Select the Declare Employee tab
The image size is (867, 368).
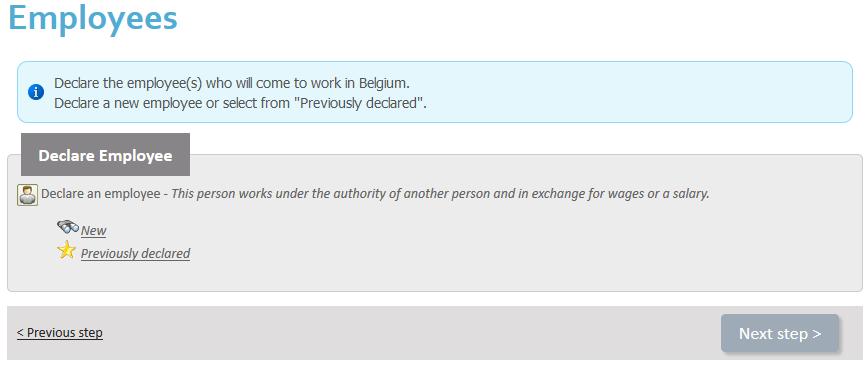pyautogui.click(x=105, y=155)
